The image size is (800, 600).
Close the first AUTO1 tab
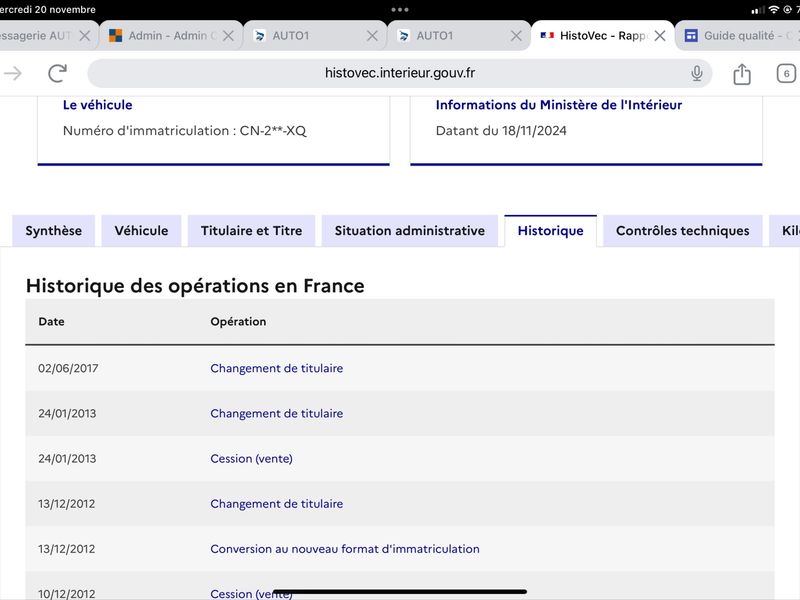click(x=372, y=36)
